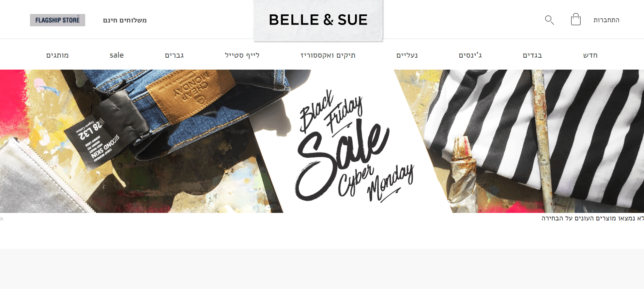Click the BELLE & SUE logo

(x=318, y=20)
